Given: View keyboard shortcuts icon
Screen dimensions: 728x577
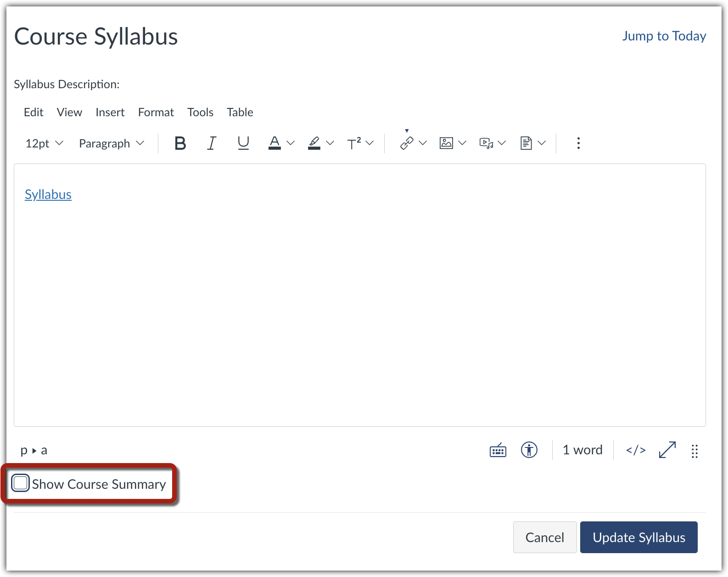Looking at the screenshot, I should [498, 450].
